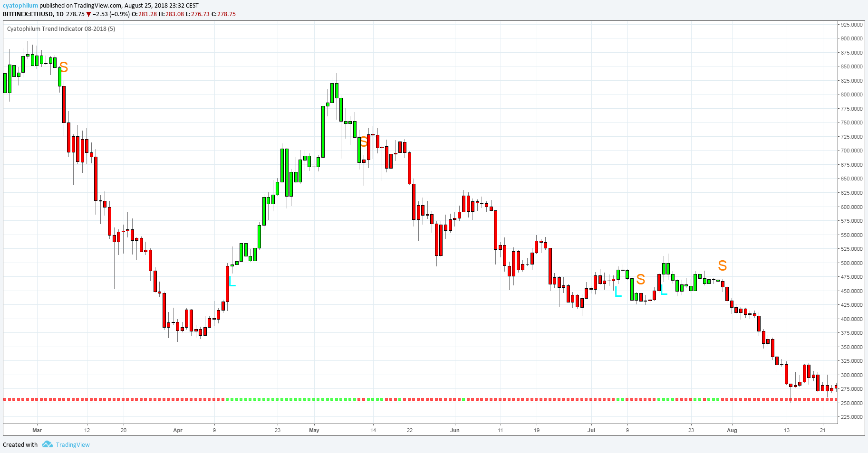The width and height of the screenshot is (868, 453).
Task: Click the Jun date axis label
Action: pos(455,430)
